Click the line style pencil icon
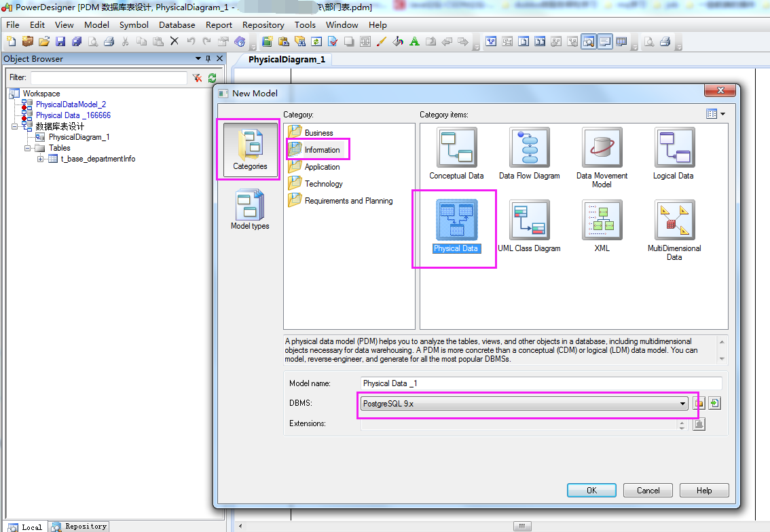770x532 pixels. point(382,41)
